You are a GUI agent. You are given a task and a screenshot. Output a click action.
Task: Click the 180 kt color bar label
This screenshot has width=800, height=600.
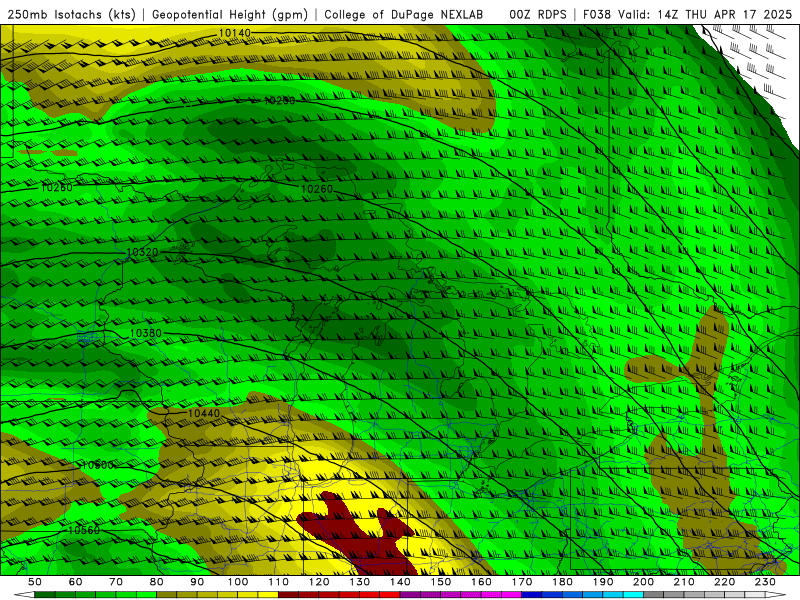[563, 582]
